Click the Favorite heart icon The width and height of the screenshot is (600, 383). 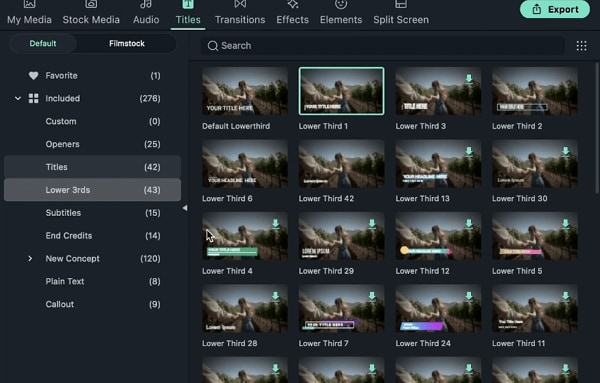tap(33, 76)
